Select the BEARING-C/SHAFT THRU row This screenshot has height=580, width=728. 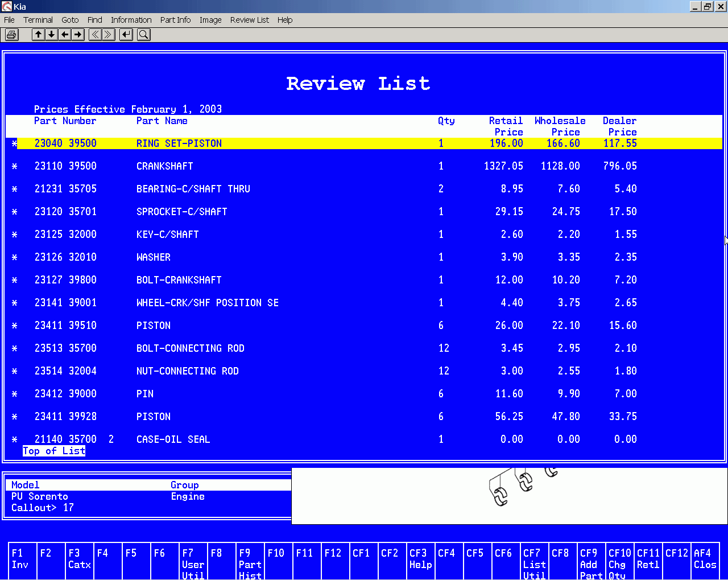point(364,189)
